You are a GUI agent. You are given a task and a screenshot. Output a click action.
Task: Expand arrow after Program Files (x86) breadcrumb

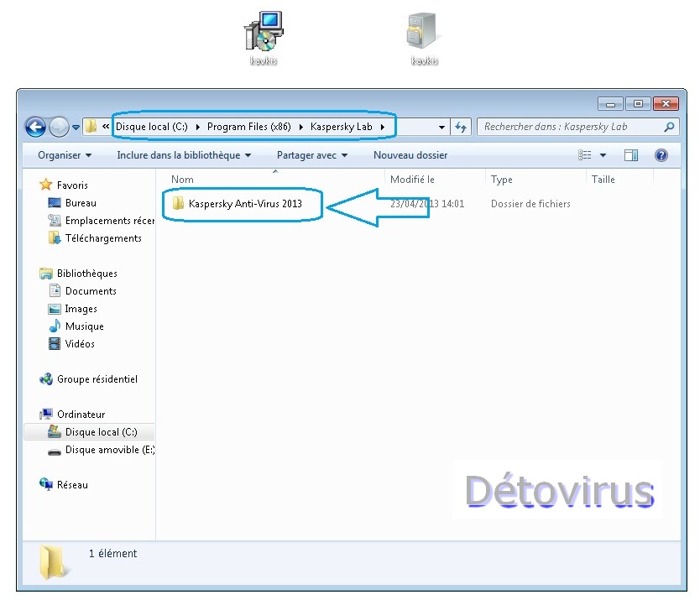300,128
